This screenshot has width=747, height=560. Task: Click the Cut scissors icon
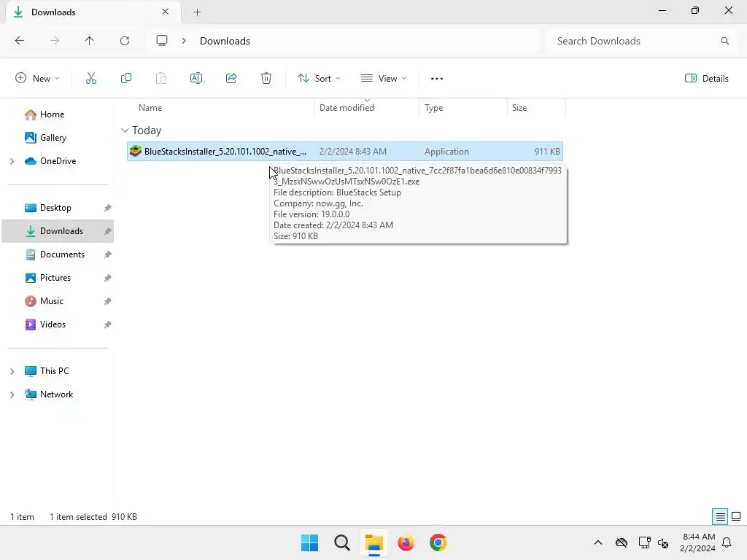pos(91,79)
